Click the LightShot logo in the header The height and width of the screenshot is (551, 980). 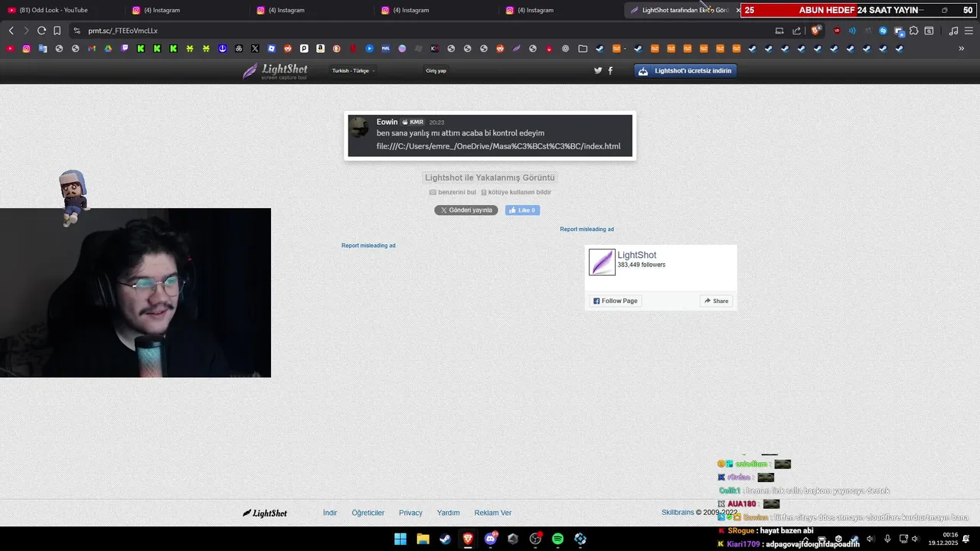click(x=276, y=71)
